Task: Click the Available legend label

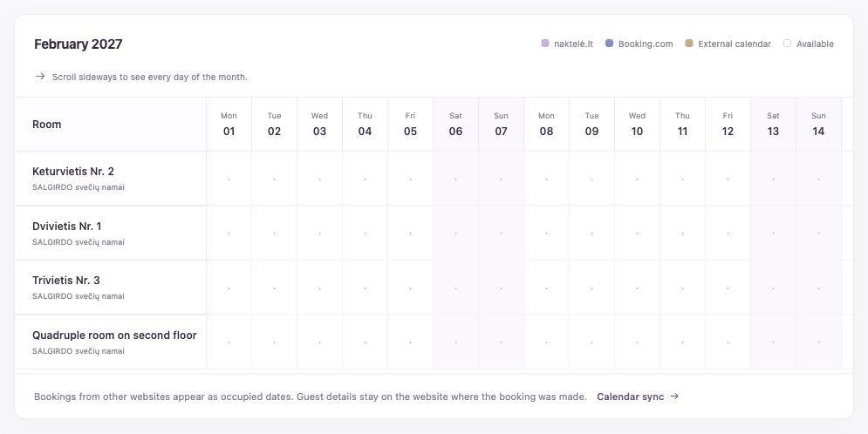Action: point(815,44)
